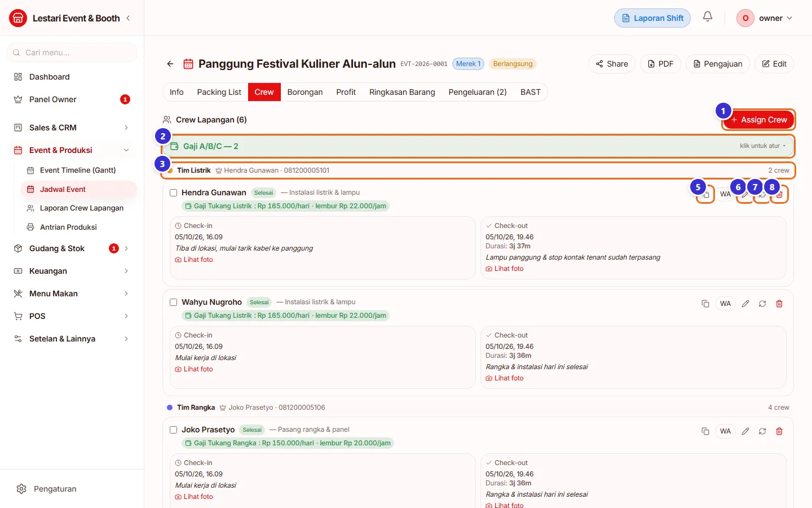Viewport: 812px width, 508px height.
Task: Click the Laporan Shift button
Action: coord(652,18)
